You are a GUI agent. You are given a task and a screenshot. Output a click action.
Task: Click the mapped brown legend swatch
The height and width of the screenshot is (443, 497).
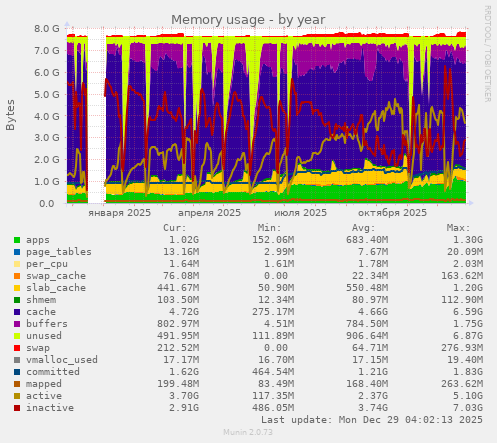coord(17,384)
